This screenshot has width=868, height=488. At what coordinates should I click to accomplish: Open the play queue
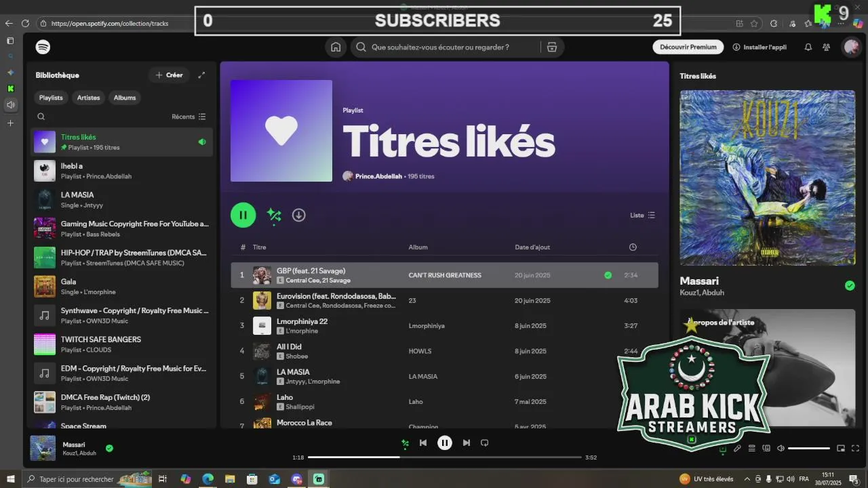[x=752, y=448]
